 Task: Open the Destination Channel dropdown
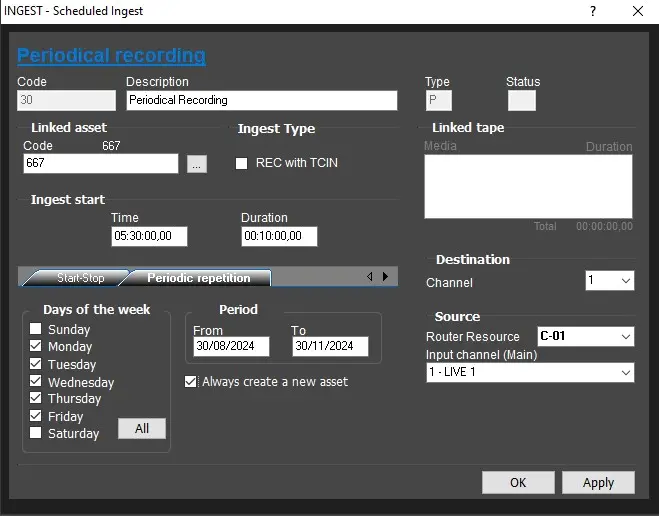609,281
